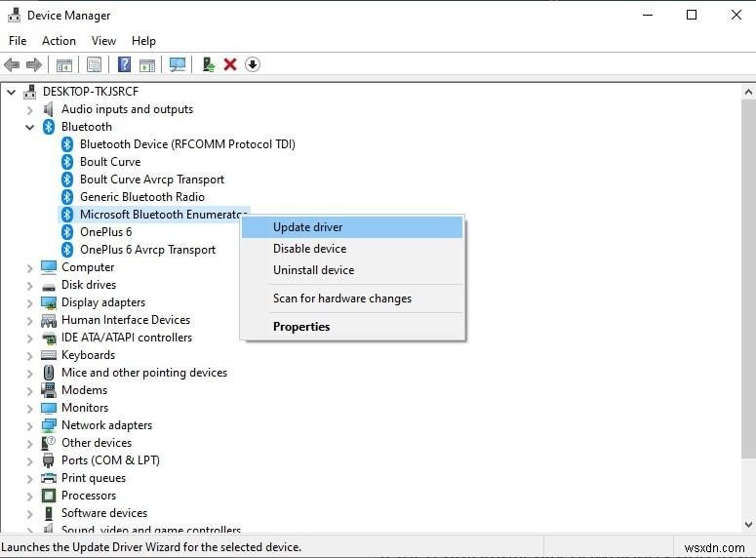This screenshot has height=558, width=756.
Task: Click the Print queues printer icon
Action: coord(49,478)
